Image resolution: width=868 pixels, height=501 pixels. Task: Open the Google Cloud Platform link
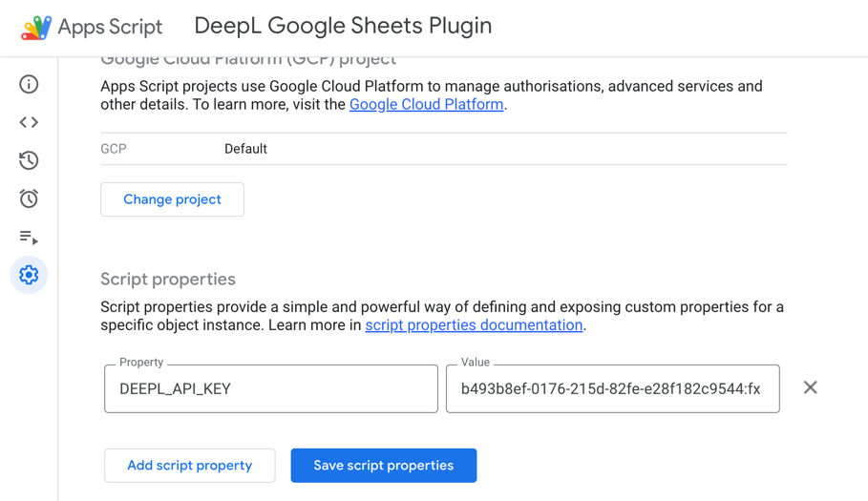pos(426,104)
